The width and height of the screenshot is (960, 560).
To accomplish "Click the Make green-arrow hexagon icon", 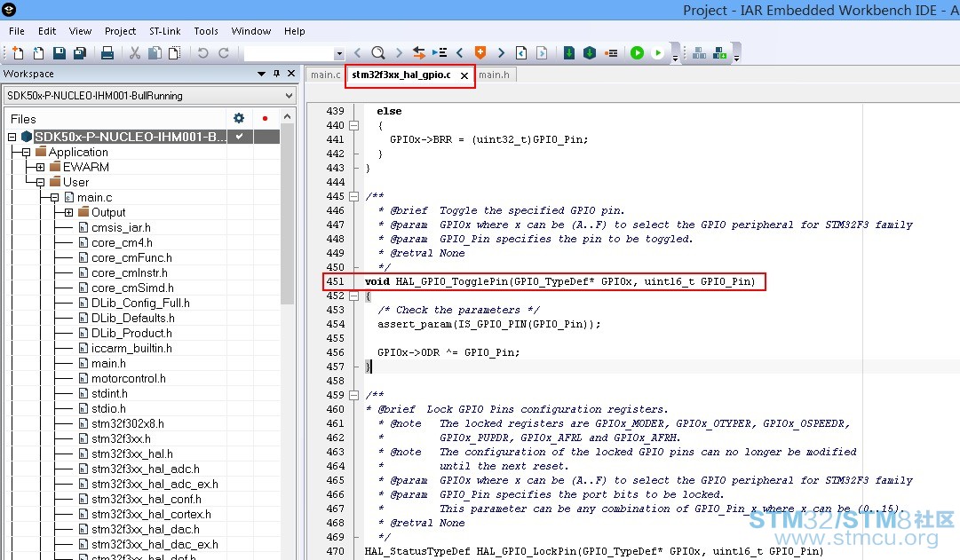I will (590, 53).
